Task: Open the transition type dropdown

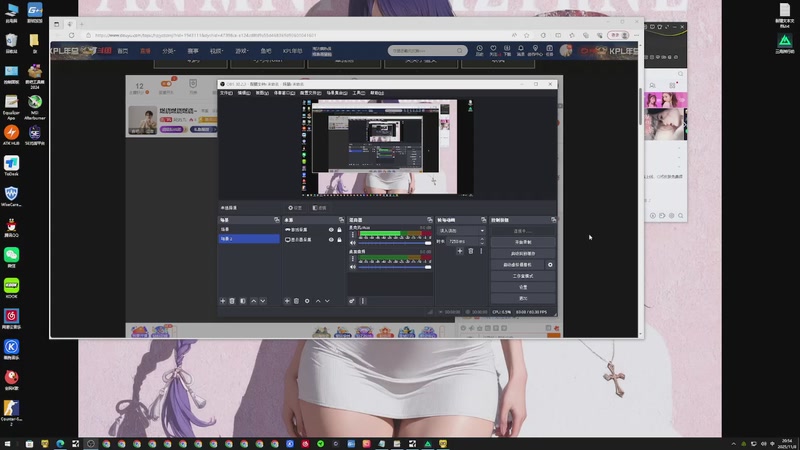Action: click(461, 231)
